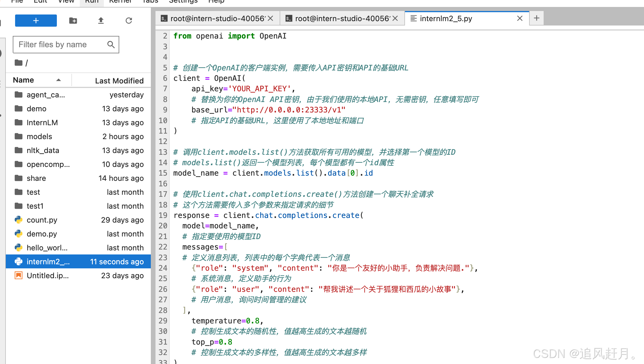Open the agent_ca... folder
The width and height of the screenshot is (644, 364).
(78, 95)
